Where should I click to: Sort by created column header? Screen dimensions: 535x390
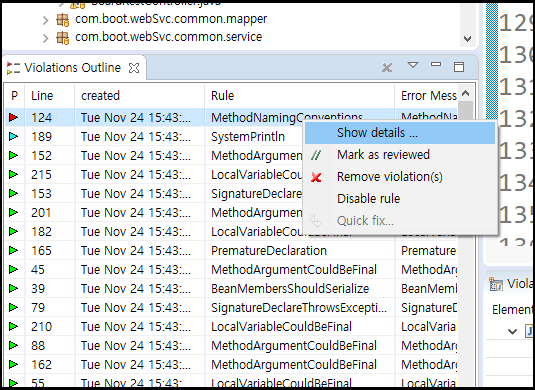pyautogui.click(x=140, y=96)
